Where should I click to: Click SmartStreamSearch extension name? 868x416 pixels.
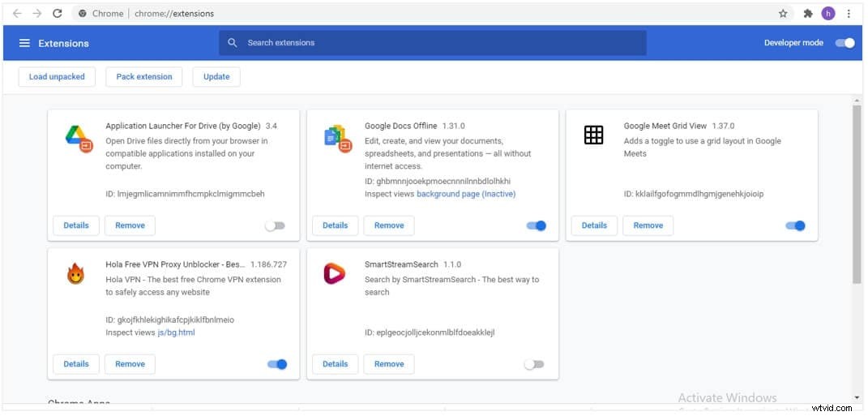point(401,264)
